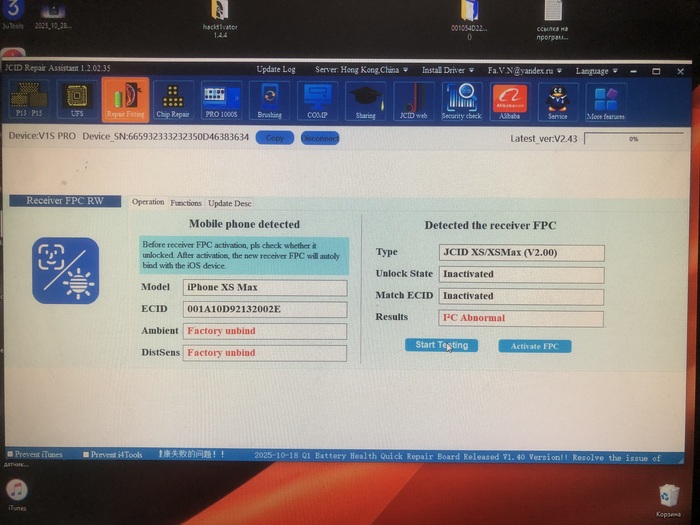Screen dimensions: 700x525
Task: Open the Sharing icon
Action: pos(365,101)
